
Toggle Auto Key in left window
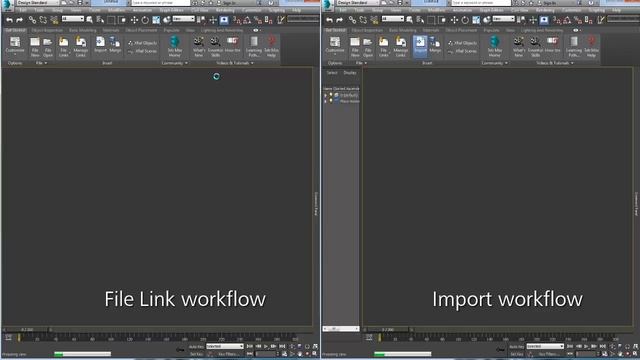(196, 347)
